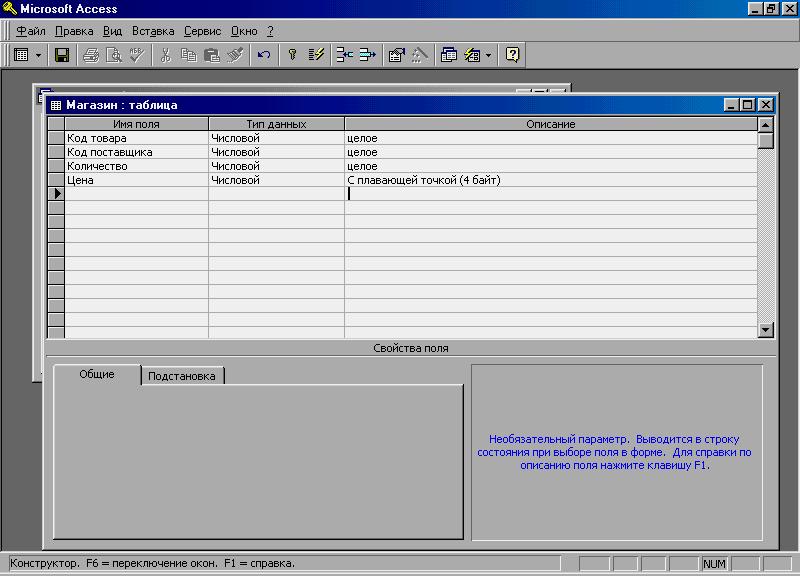Save the table with the floppy icon

point(62,55)
